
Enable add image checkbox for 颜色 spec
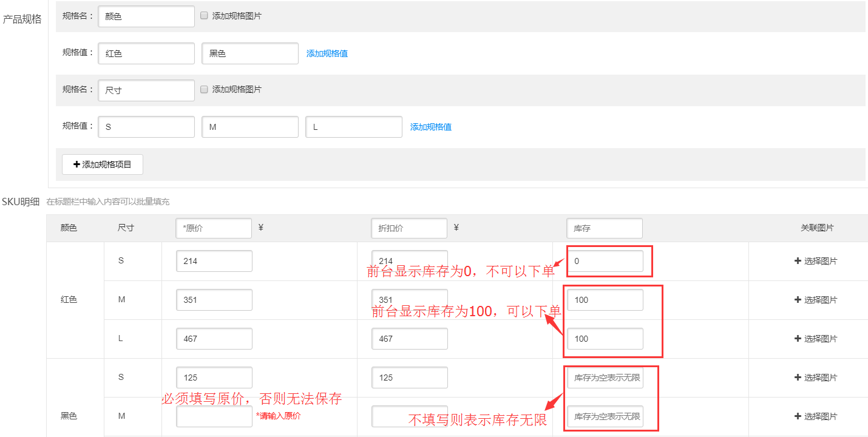(x=204, y=16)
